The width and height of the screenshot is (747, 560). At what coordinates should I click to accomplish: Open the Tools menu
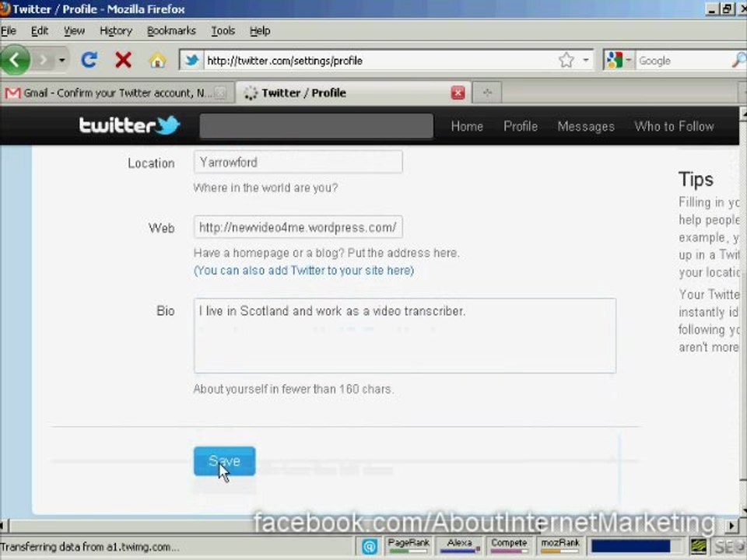223,31
